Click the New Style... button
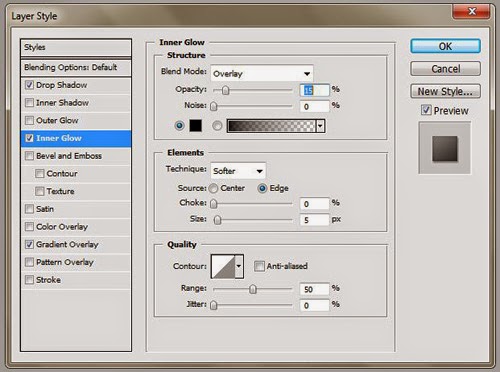 (x=445, y=91)
